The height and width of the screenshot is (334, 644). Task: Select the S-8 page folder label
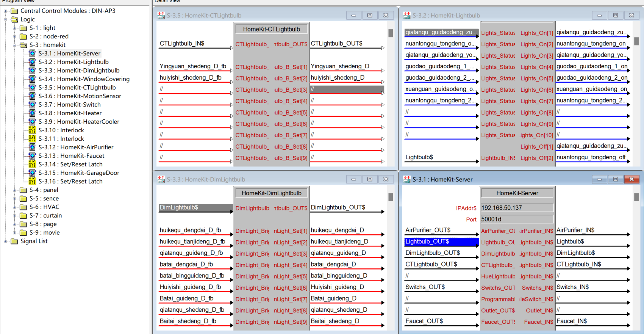43,224
